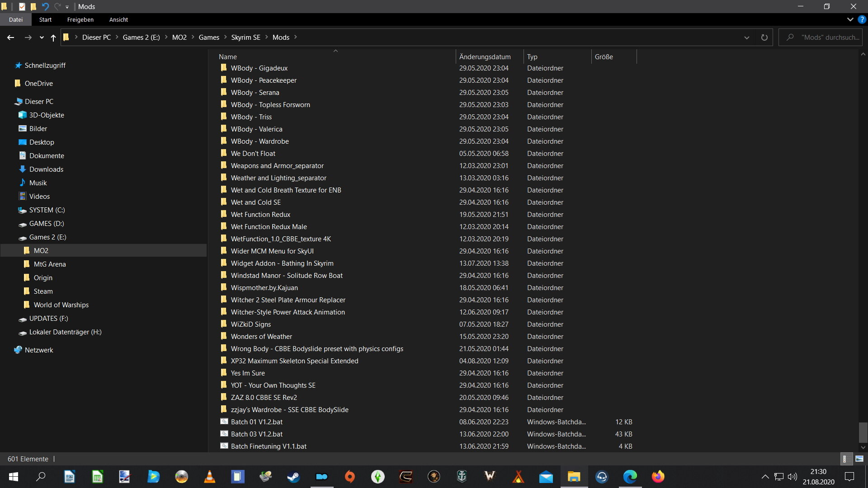Viewport: 868px width, 488px height.
Task: Open The Witcher taskbar icon
Action: tap(490, 477)
